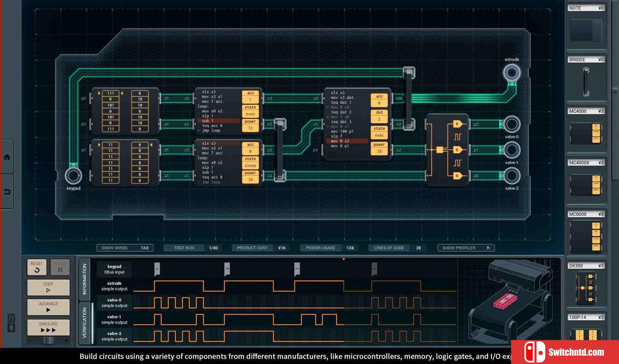
Task: Click the valve-0 output connector
Action: pos(512,124)
